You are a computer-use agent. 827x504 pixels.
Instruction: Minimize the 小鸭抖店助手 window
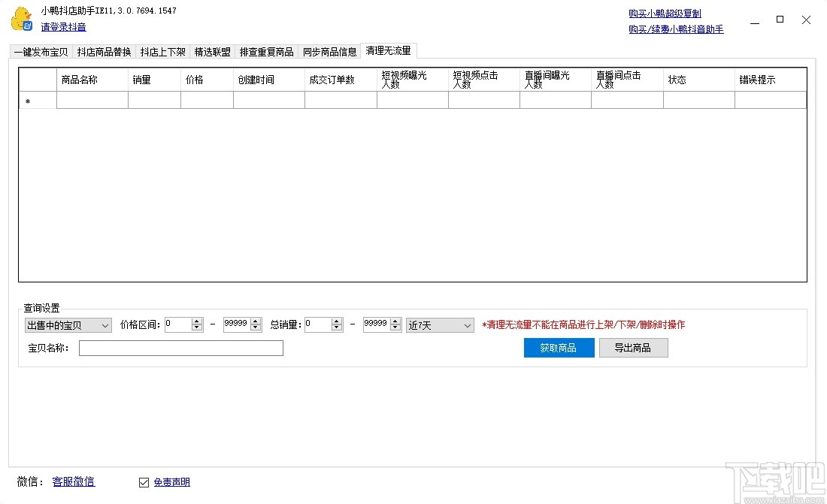[x=755, y=20]
